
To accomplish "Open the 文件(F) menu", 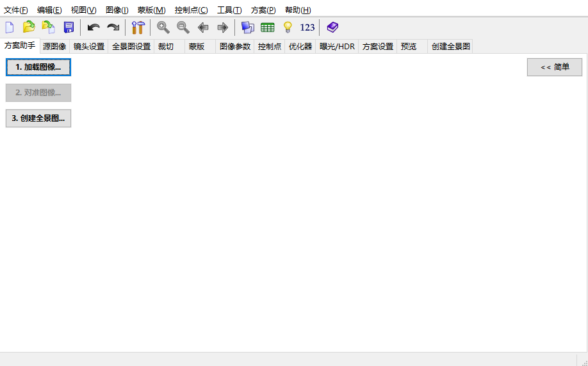I will (16, 10).
